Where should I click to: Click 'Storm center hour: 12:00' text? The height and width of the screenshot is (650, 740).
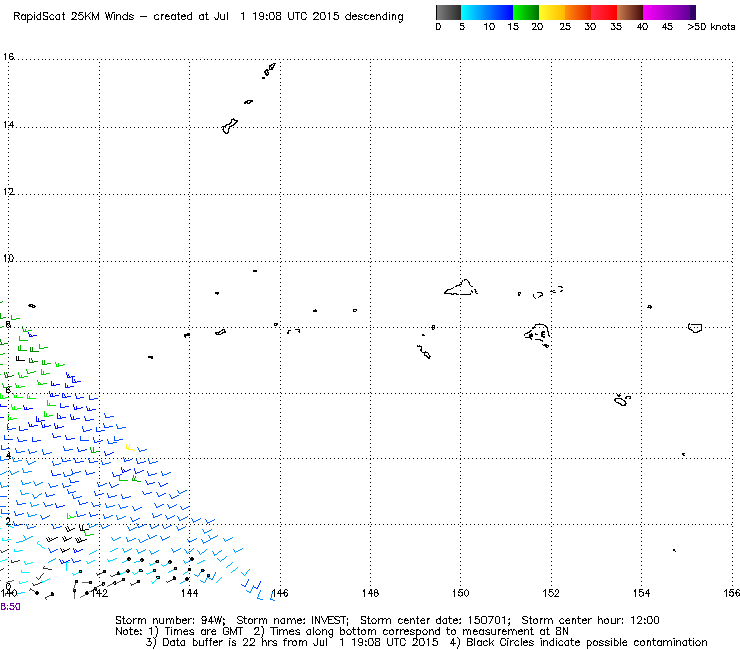[590, 620]
